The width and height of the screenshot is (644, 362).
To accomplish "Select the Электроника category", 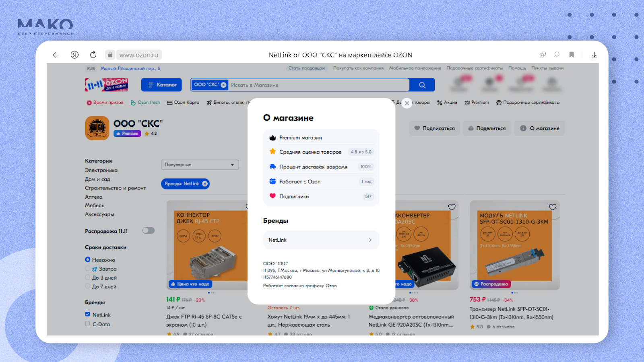I will [101, 171].
